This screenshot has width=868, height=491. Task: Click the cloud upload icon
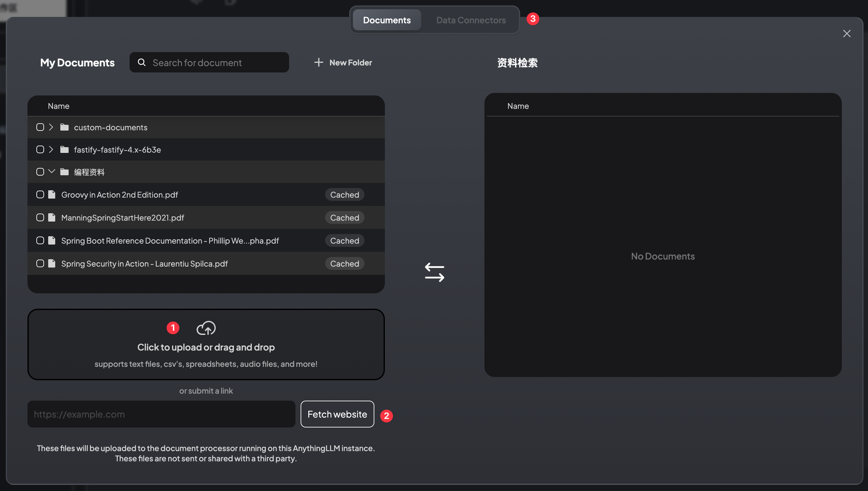coord(206,328)
